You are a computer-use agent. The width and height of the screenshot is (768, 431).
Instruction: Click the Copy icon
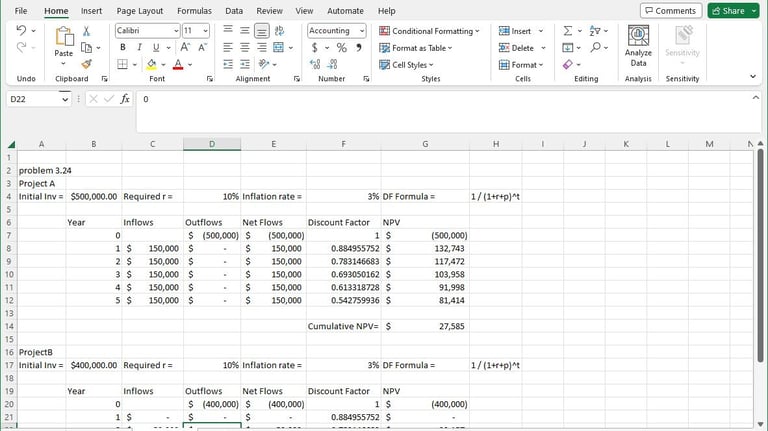(x=86, y=48)
